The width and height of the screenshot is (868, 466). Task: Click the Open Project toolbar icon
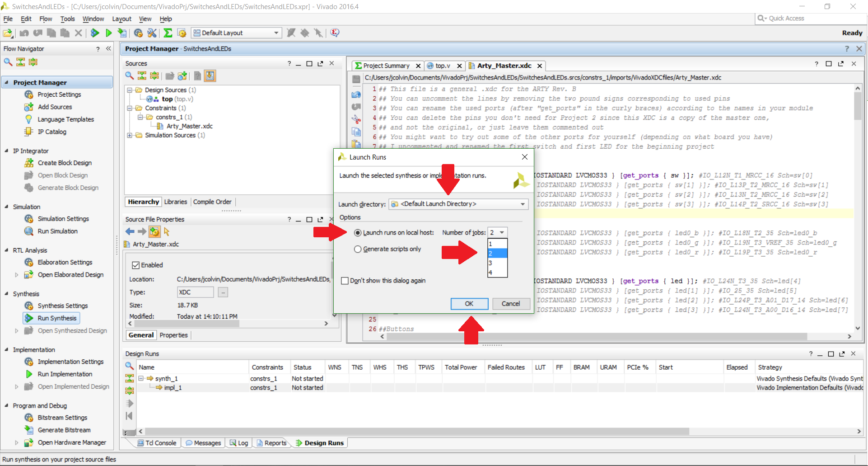[8, 33]
